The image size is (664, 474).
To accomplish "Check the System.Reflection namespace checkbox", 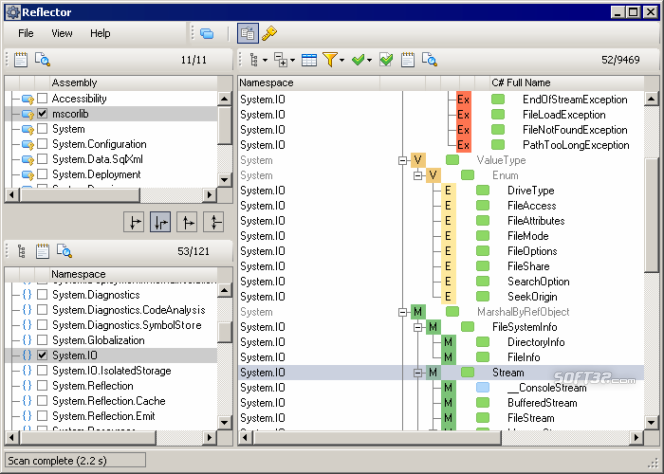I will point(42,385).
